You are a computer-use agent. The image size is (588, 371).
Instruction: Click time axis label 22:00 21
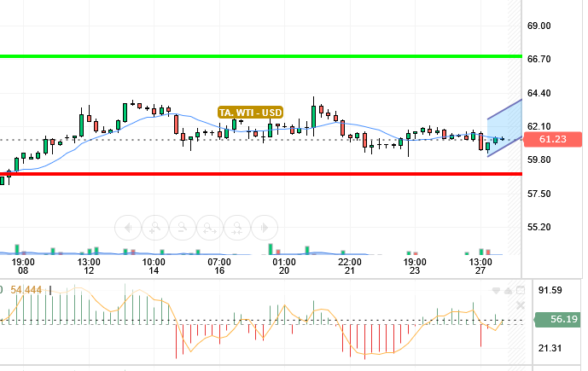point(350,266)
